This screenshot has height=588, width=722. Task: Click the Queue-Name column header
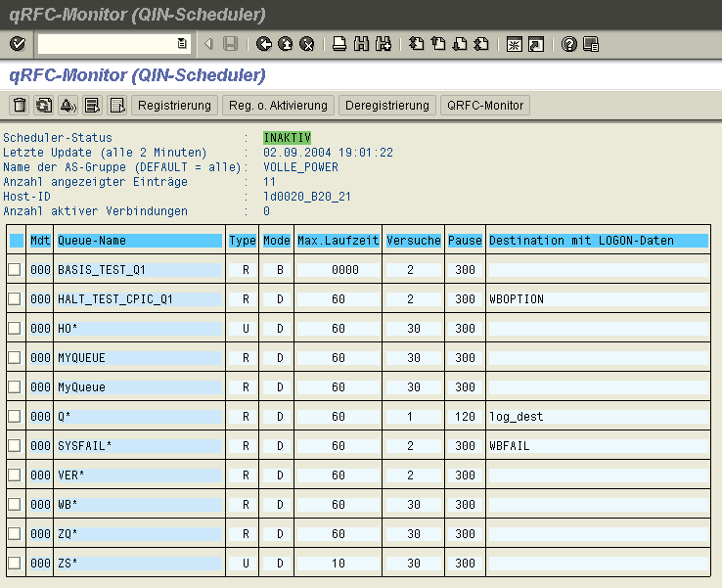pyautogui.click(x=140, y=241)
